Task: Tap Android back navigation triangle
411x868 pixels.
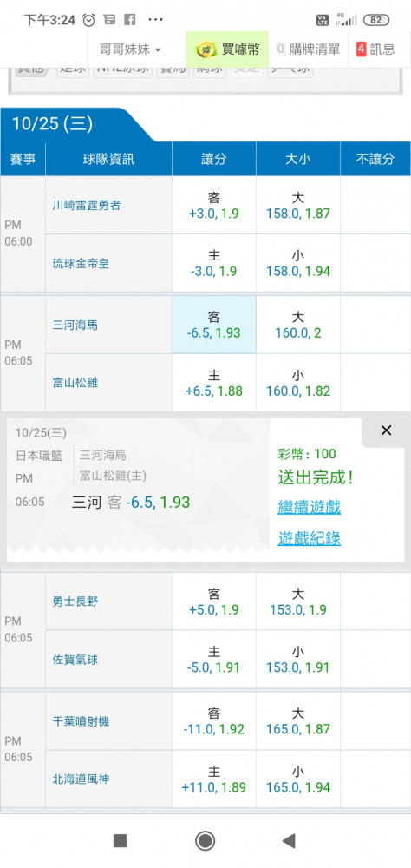Action: [289, 841]
